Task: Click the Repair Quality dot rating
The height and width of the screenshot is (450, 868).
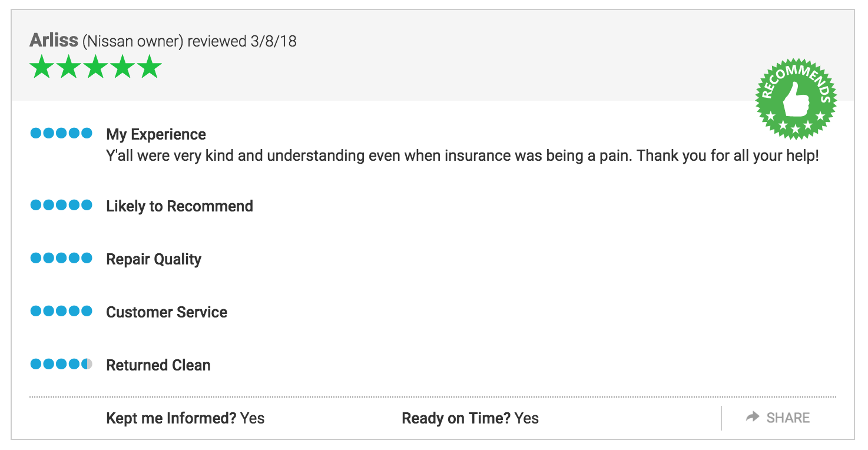Action: click(61, 258)
